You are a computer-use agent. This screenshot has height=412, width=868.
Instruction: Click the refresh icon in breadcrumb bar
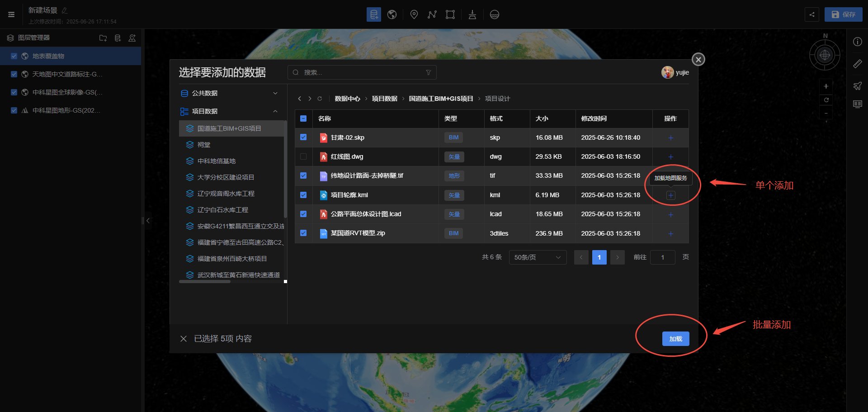point(320,99)
